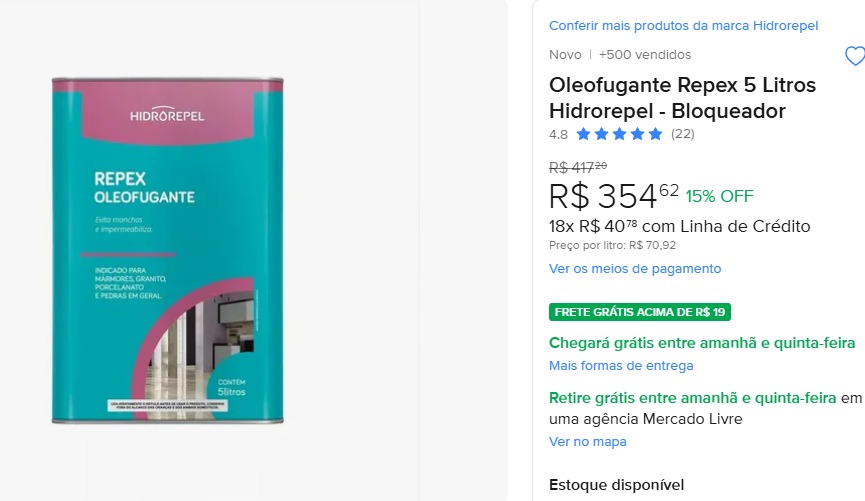Open the Repex Oleofugante product image

[x=168, y=250]
